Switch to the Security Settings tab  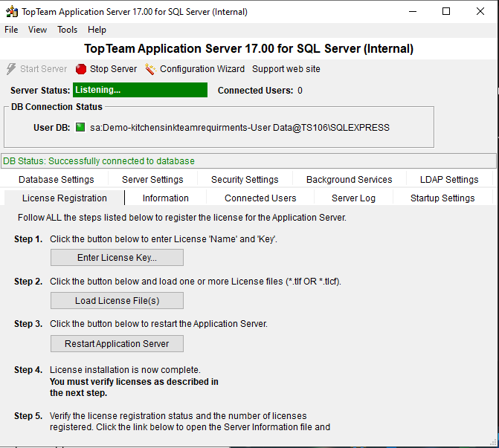pyautogui.click(x=245, y=179)
